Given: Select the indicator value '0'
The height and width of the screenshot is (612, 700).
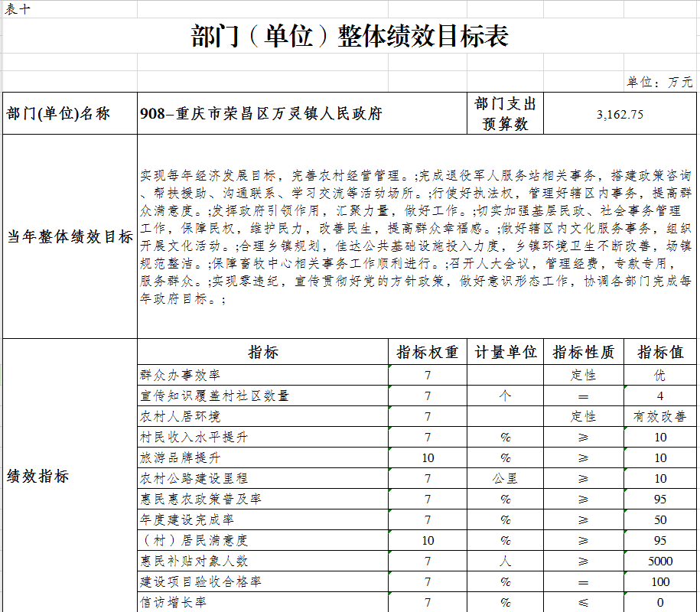Looking at the screenshot, I should [x=659, y=603].
